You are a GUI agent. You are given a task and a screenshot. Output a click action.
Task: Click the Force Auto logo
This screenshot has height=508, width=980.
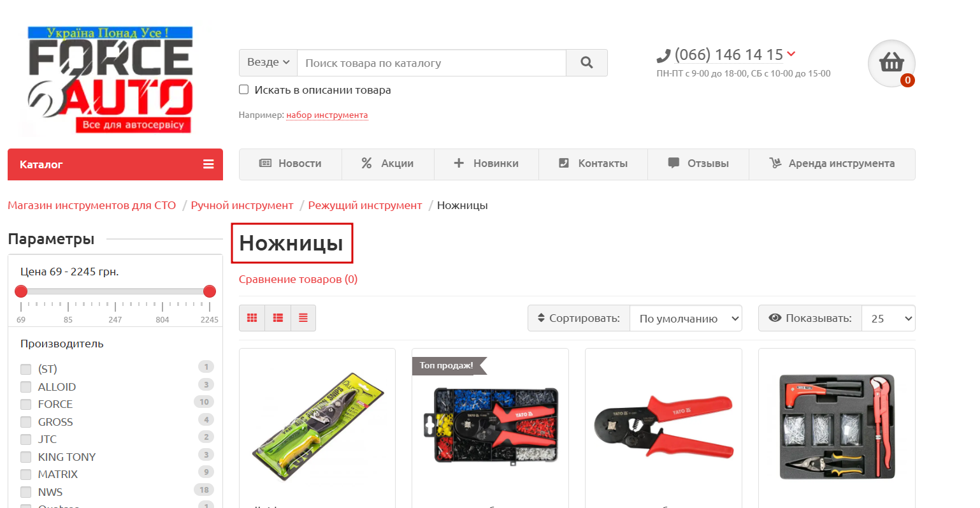click(110, 80)
